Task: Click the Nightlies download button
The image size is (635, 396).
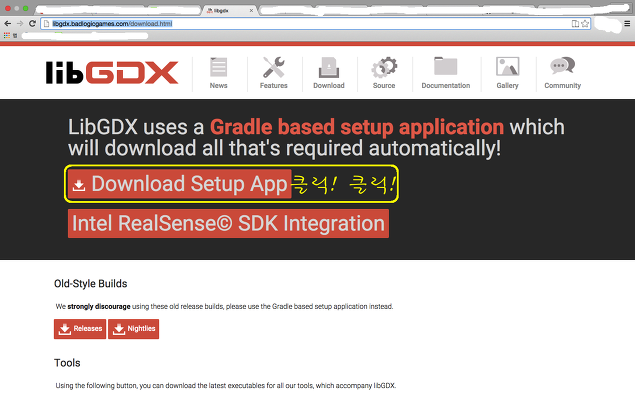Action: 134,329
